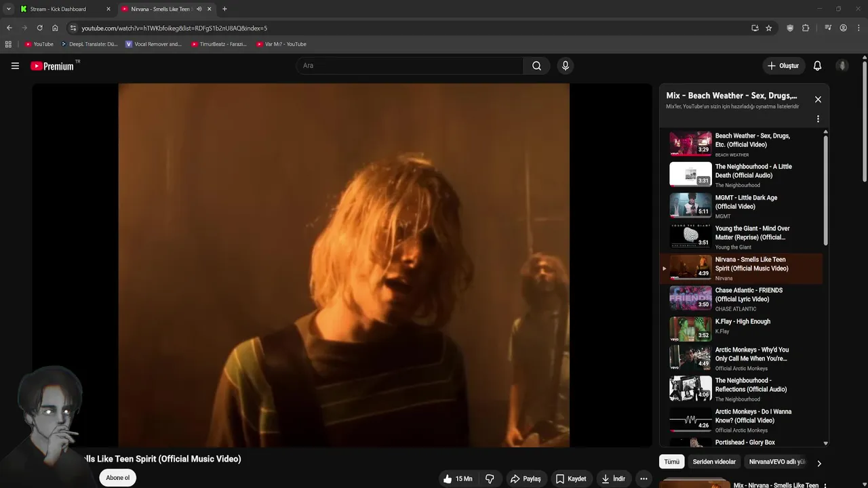Viewport: 868px width, 488px height.
Task: Click the playlist scrollbar thumb
Action: pyautogui.click(x=825, y=190)
